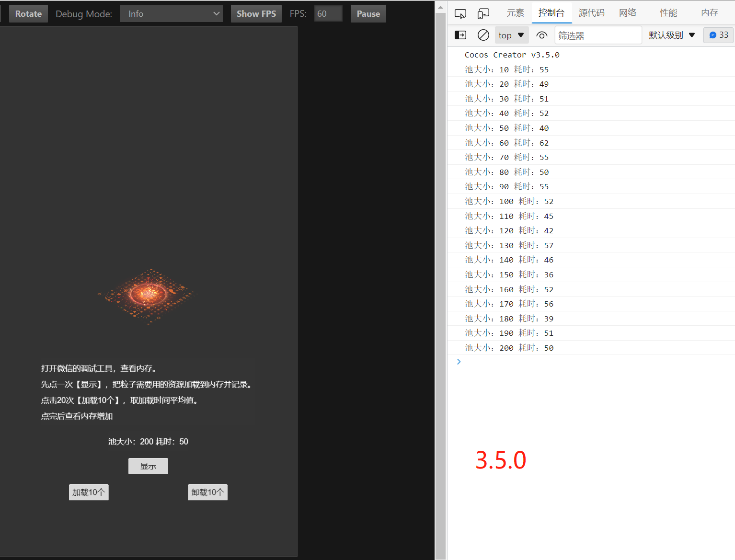Expand the blue chevron below console logs

pyautogui.click(x=459, y=361)
